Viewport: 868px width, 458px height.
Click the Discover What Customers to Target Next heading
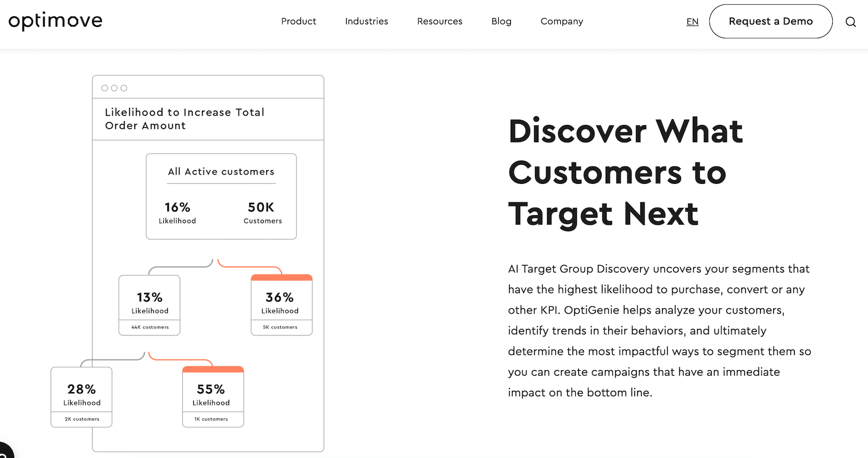point(626,172)
